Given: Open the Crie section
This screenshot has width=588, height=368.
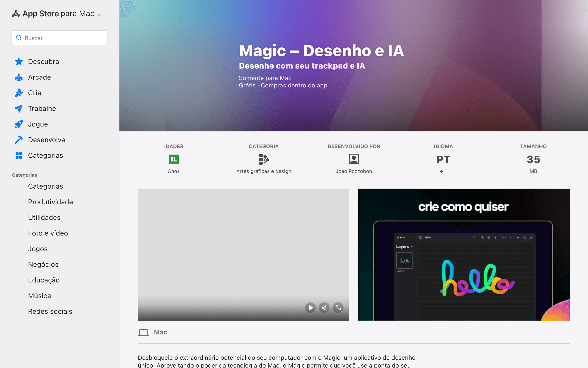Looking at the screenshot, I should tap(34, 93).
